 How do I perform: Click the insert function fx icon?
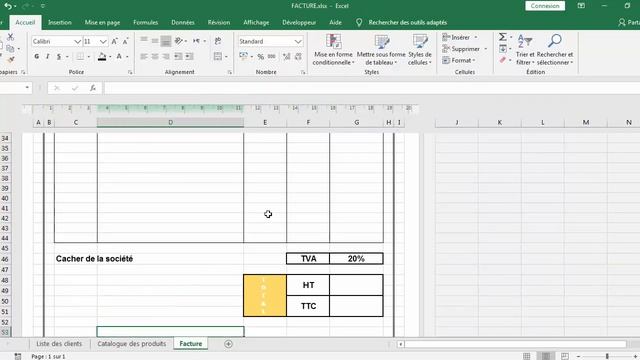pos(93,88)
